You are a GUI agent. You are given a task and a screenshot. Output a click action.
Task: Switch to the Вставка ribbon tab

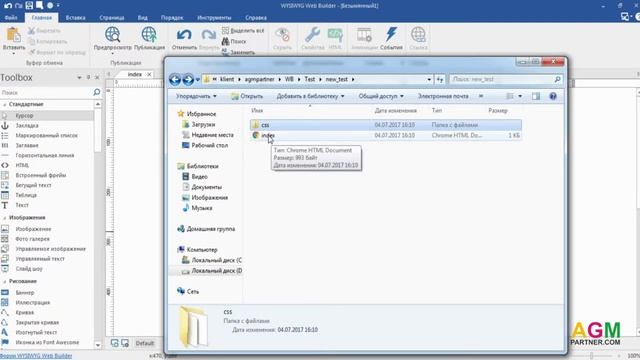[x=76, y=18]
